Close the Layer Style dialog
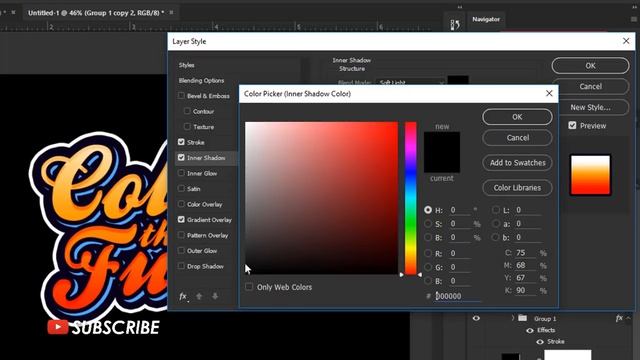Image resolution: width=640 pixels, height=360 pixels. point(626,41)
